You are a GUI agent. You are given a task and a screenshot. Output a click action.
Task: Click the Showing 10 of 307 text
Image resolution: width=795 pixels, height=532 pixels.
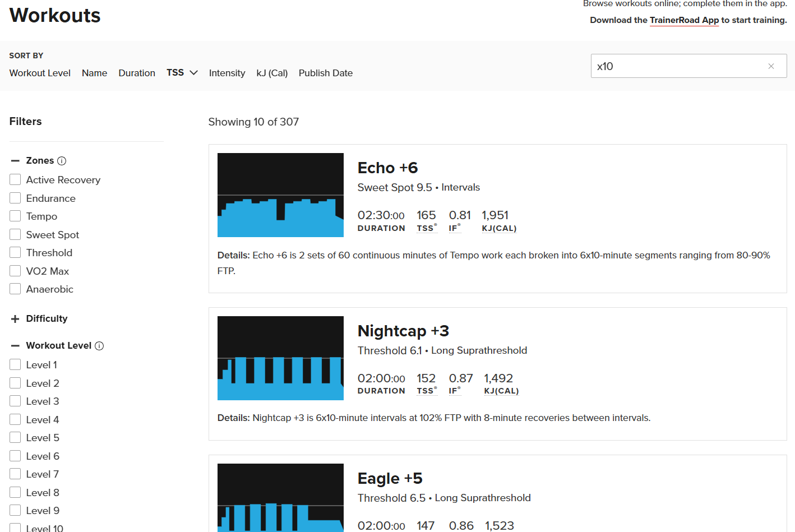pyautogui.click(x=253, y=122)
